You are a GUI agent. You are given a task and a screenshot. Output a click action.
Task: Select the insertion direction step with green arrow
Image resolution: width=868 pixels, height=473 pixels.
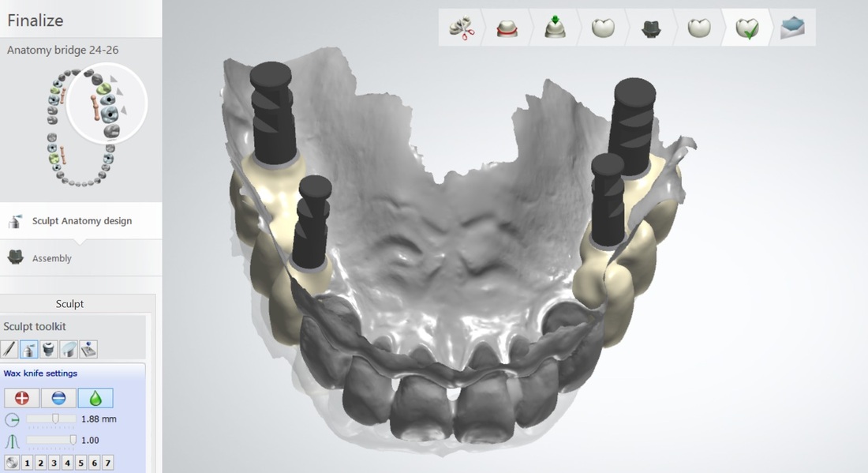(x=556, y=29)
